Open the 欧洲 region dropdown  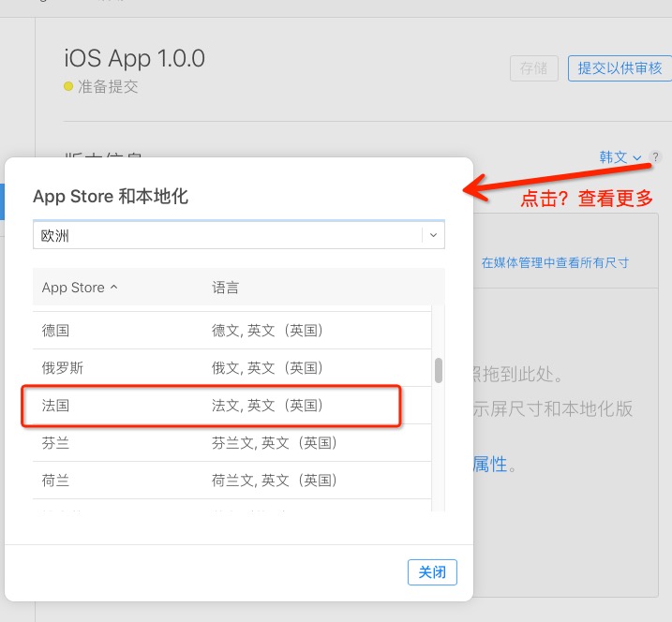tap(239, 235)
